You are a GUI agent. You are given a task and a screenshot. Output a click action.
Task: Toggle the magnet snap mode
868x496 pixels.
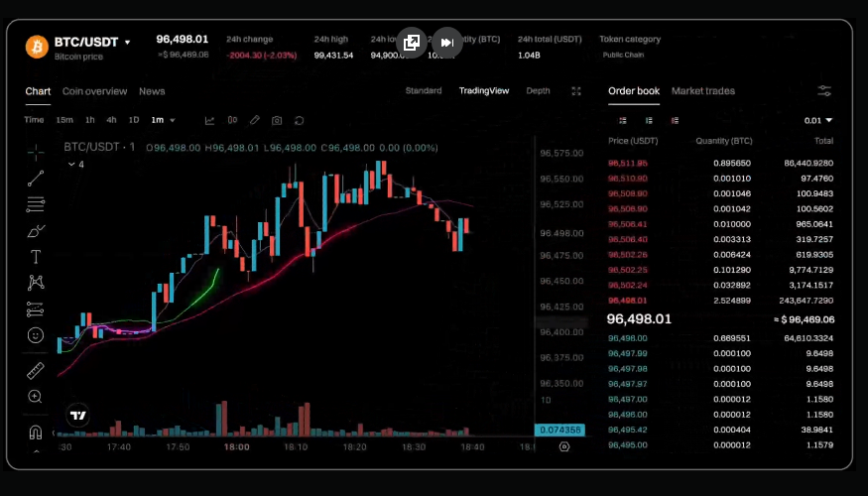pos(36,432)
